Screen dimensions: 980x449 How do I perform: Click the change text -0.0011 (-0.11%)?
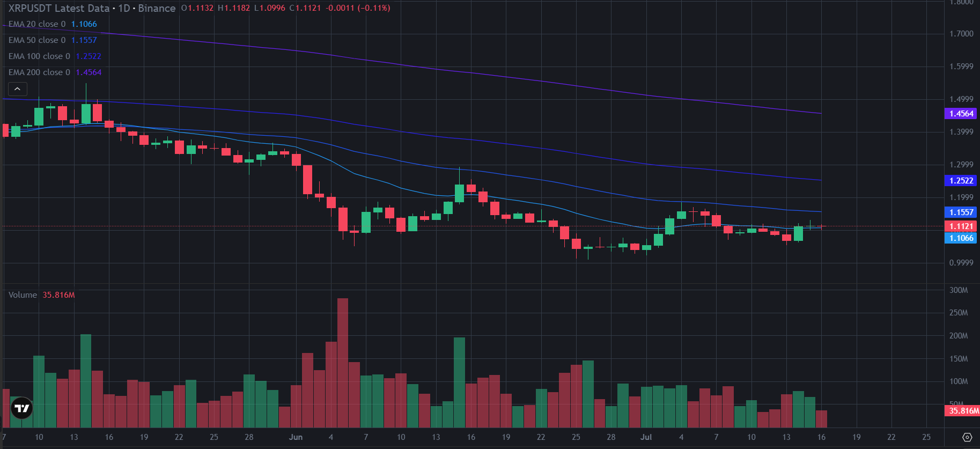coord(358,8)
